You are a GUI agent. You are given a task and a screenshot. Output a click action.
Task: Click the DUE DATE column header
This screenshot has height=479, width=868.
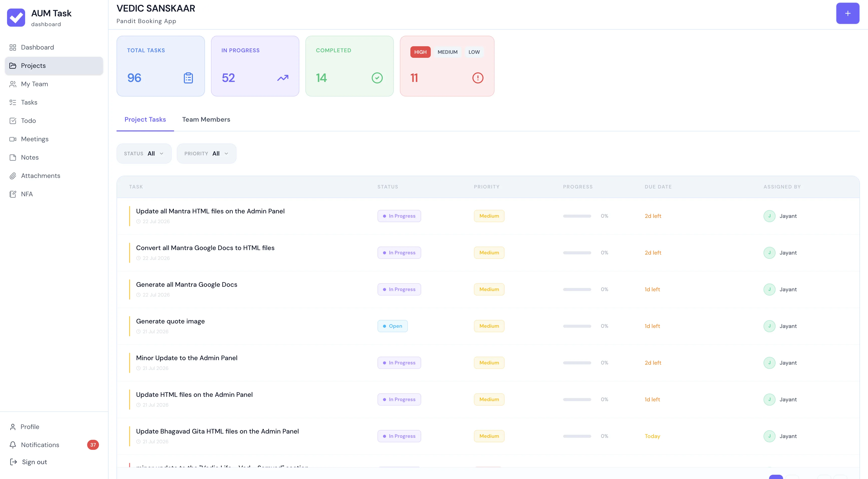pyautogui.click(x=658, y=187)
